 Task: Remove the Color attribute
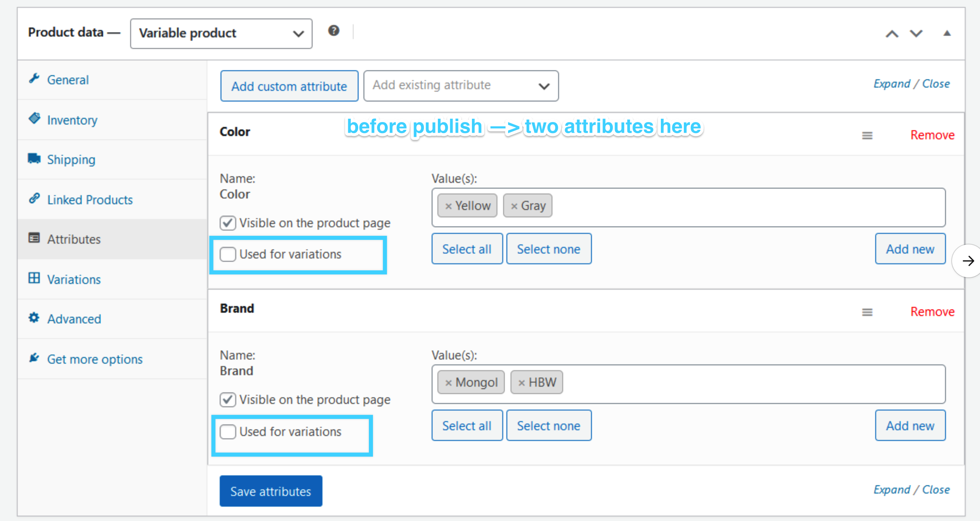[932, 134]
